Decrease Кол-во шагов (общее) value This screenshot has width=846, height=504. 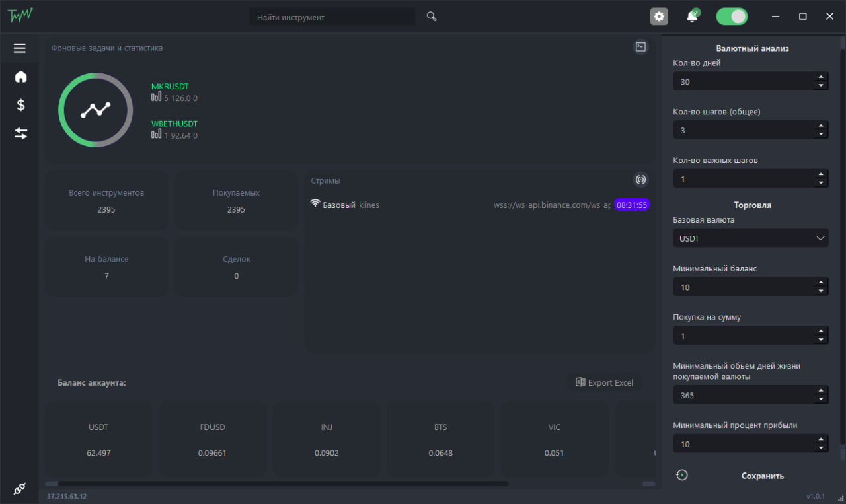click(x=821, y=134)
